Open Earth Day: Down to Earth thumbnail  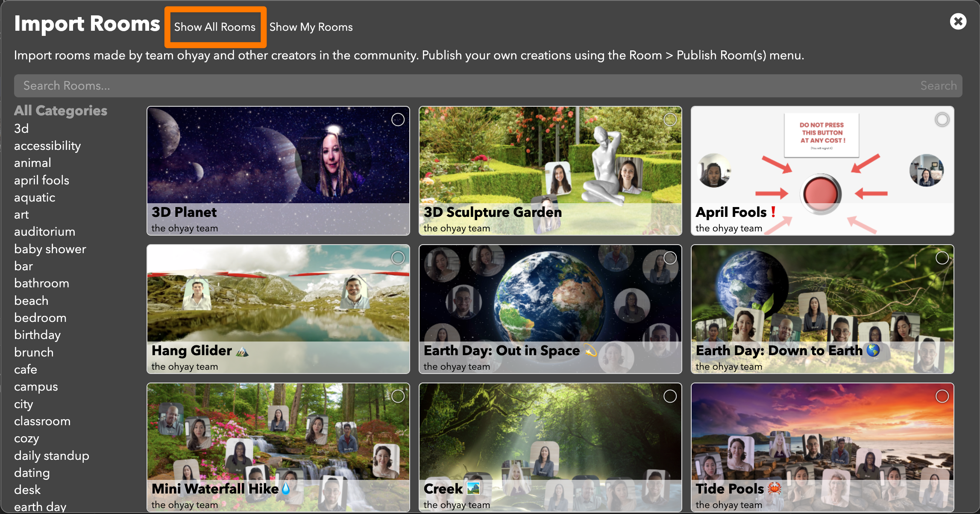pyautogui.click(x=822, y=299)
